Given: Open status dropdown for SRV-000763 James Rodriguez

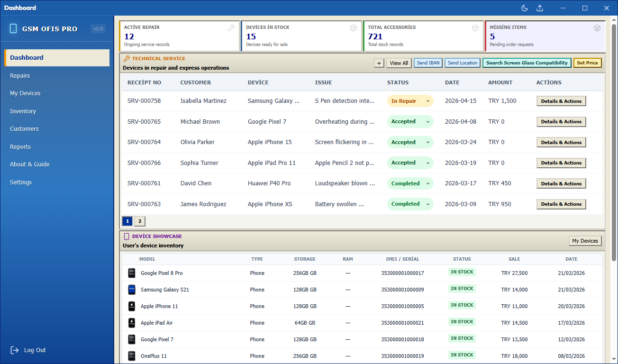Looking at the screenshot, I should click(x=410, y=204).
